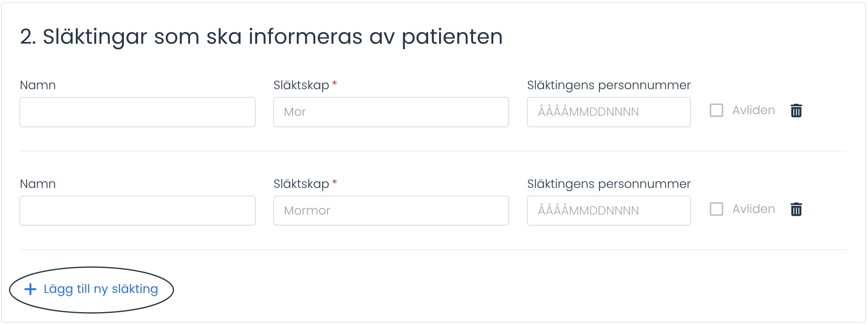Open the Släktskap field showing Mormor
Image resolution: width=868 pixels, height=325 pixels.
pos(391,210)
